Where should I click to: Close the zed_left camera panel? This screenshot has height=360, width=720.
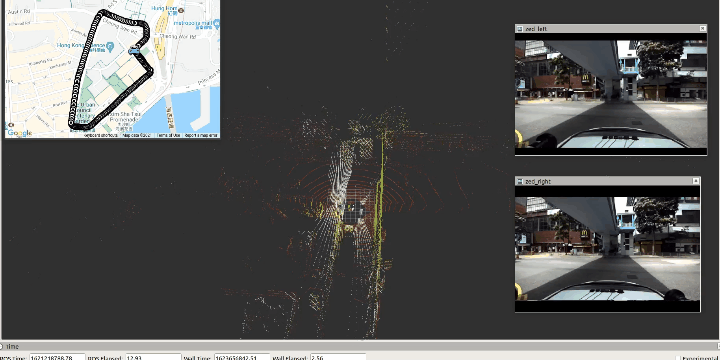[x=703, y=28]
